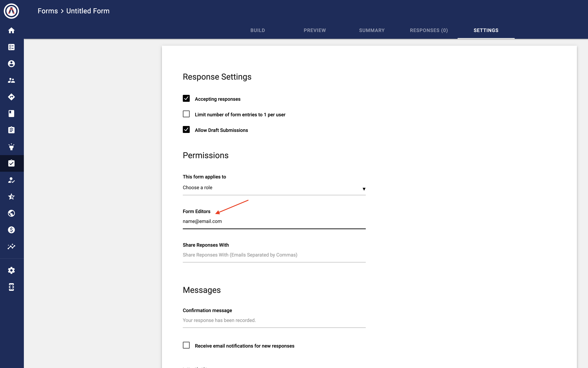This screenshot has height=368, width=588.
Task: Enable limit entries to 1 per user
Action: [186, 114]
